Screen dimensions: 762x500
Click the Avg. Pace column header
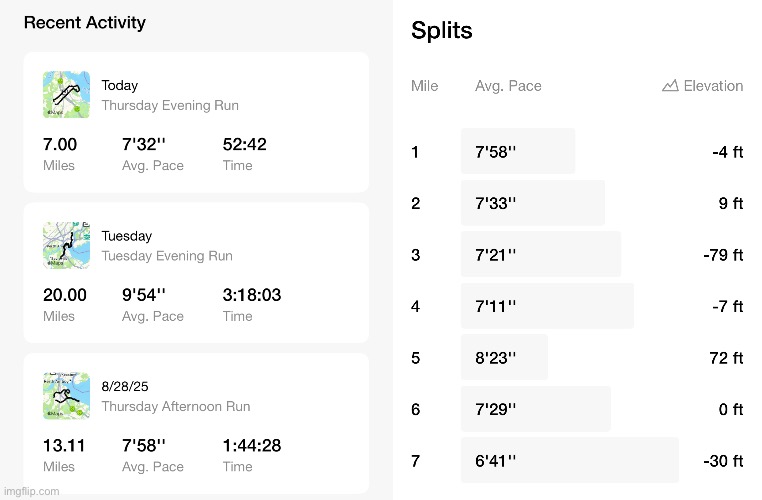pyautogui.click(x=508, y=86)
